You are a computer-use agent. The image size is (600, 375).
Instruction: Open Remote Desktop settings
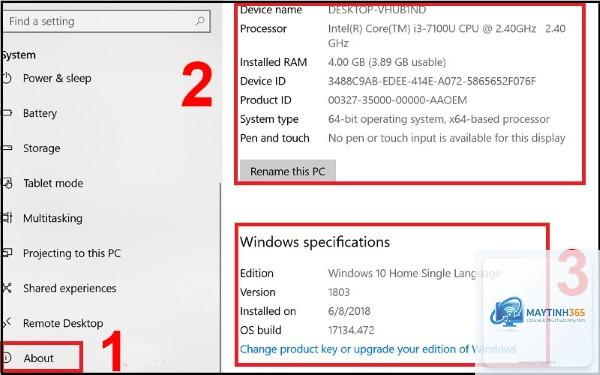coord(63,323)
